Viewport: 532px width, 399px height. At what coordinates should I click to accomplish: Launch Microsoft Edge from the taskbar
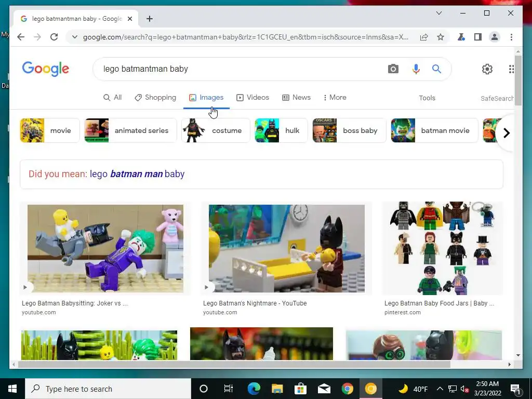254,389
